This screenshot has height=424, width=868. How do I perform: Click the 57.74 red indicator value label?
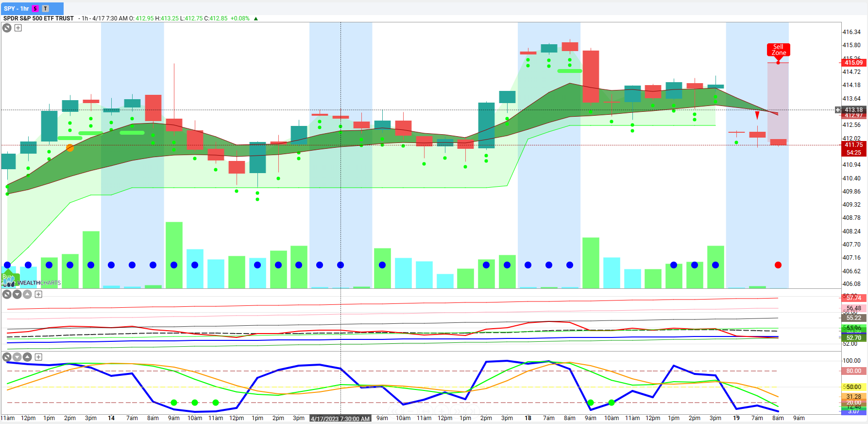pos(853,298)
